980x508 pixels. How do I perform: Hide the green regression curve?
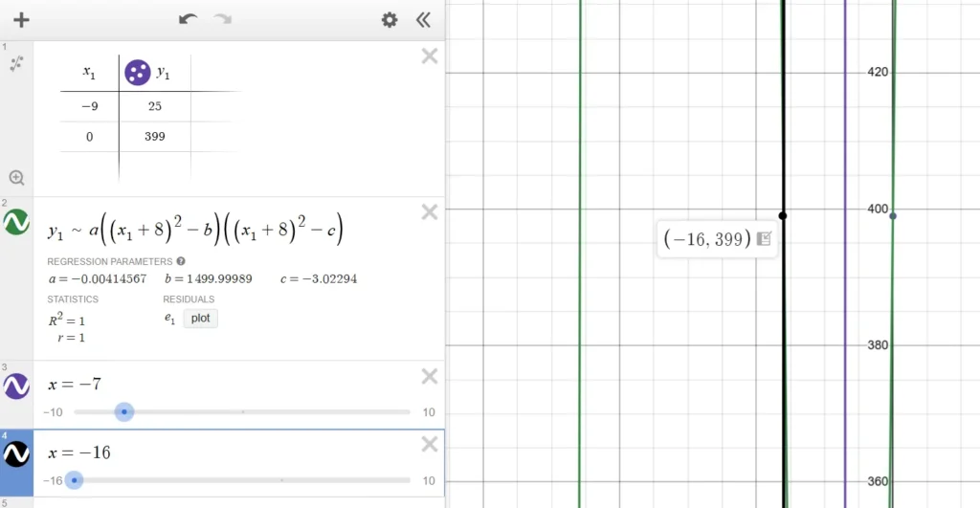click(16, 223)
